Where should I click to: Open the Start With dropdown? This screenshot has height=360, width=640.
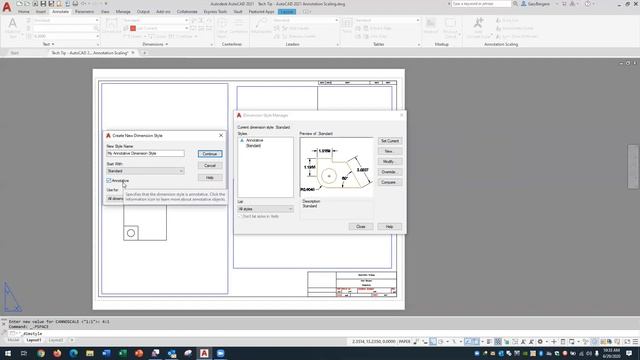tap(145, 171)
